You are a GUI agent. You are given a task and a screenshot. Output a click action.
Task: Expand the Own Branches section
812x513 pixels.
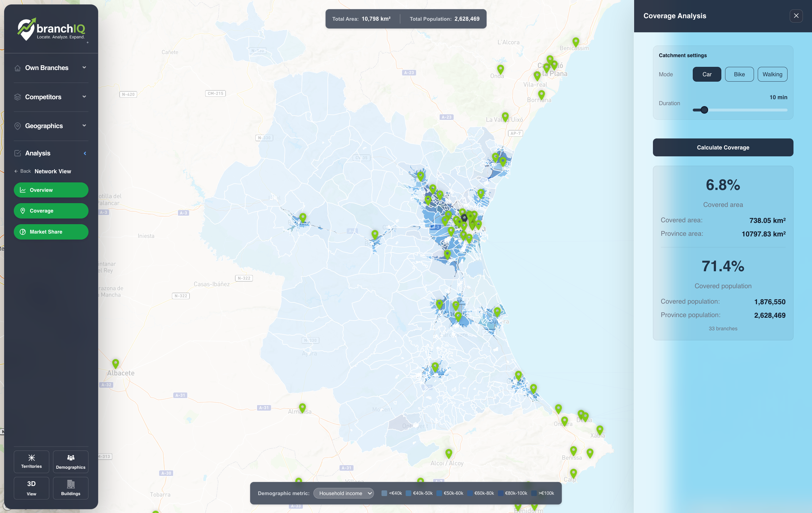coord(84,67)
